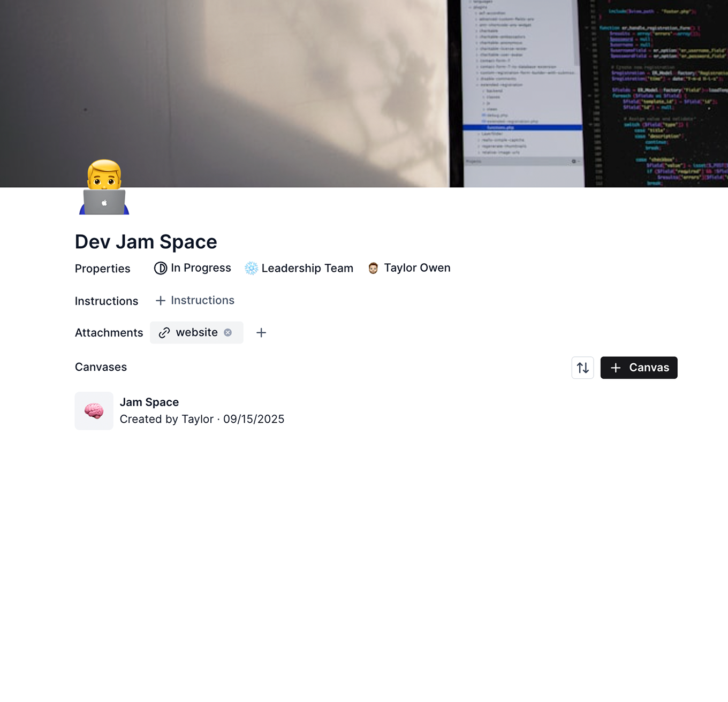Click the Canvases section header
Viewport: 728px width, 702px height.
point(101,367)
